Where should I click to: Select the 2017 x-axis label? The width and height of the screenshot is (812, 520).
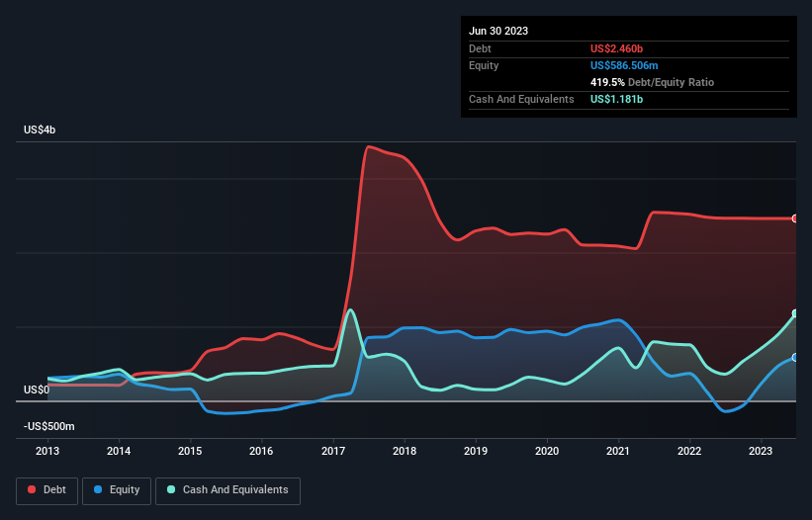pos(333,451)
